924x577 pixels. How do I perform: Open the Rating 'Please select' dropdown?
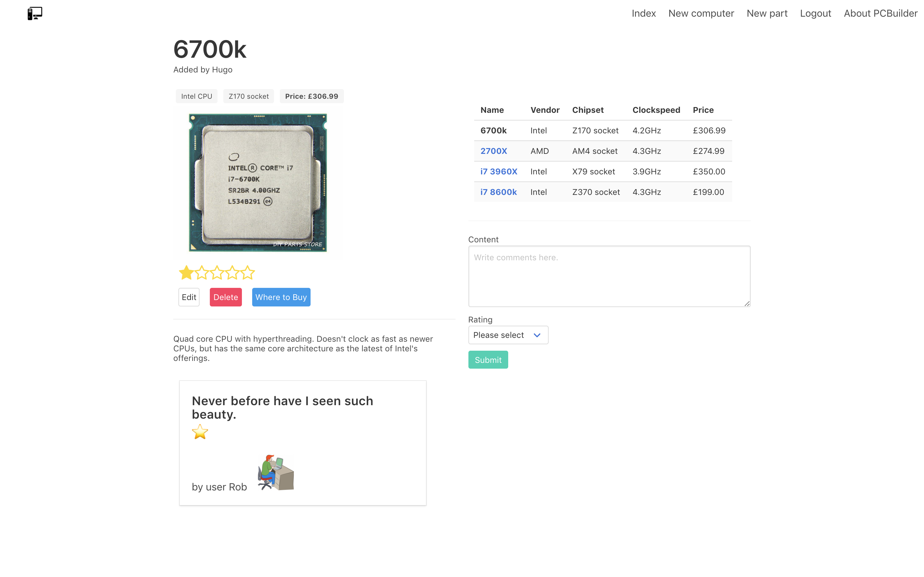coord(508,335)
